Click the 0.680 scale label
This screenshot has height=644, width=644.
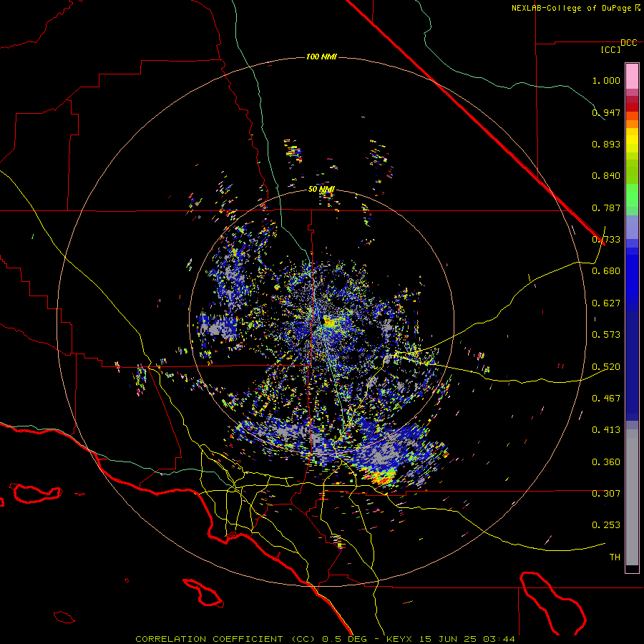tap(606, 271)
